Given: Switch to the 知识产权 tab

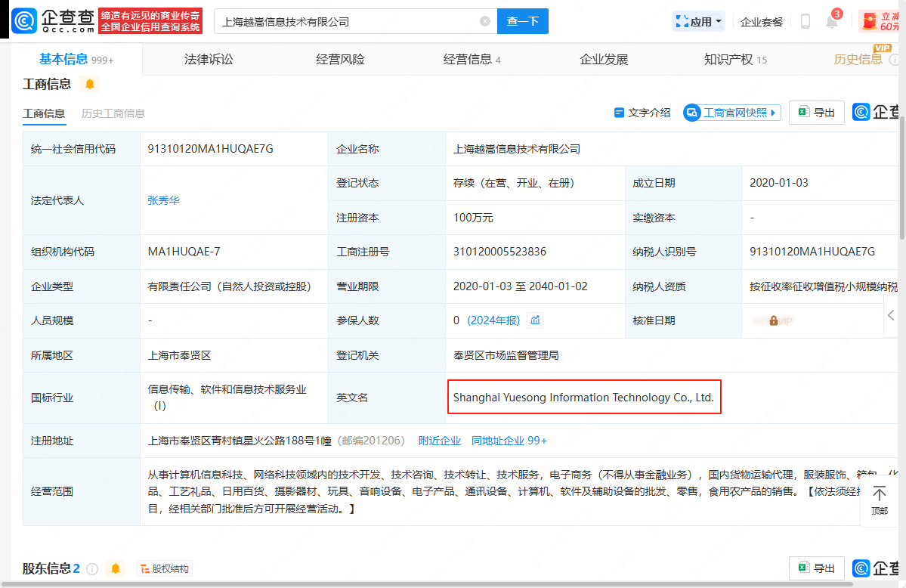Looking at the screenshot, I should pos(735,59).
